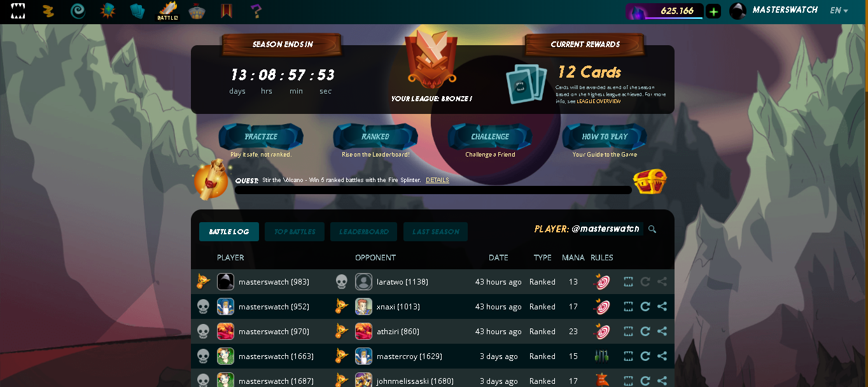Start a Ranked battle
Screen dimensions: 868x387
coord(375,137)
